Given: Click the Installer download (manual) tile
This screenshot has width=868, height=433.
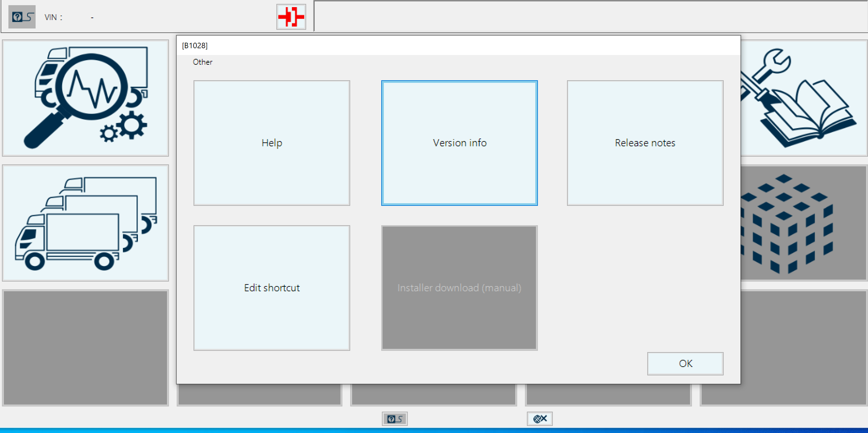Looking at the screenshot, I should [x=459, y=288].
